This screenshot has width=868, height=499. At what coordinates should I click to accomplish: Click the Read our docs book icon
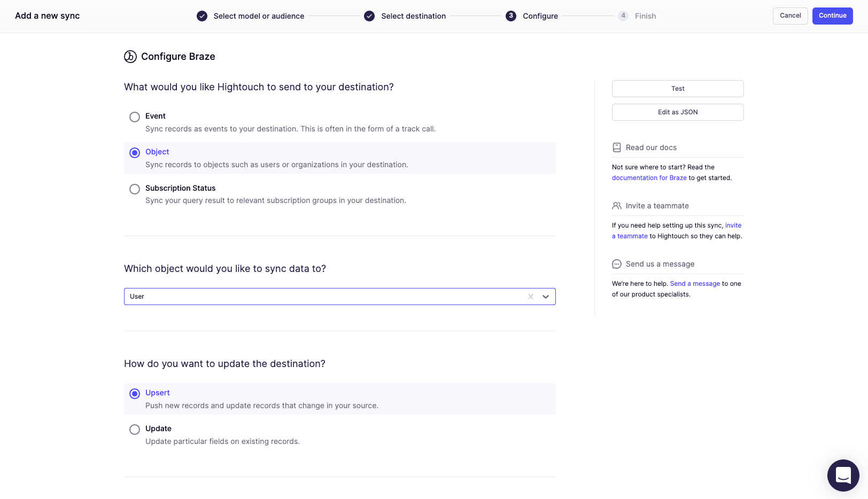(617, 147)
